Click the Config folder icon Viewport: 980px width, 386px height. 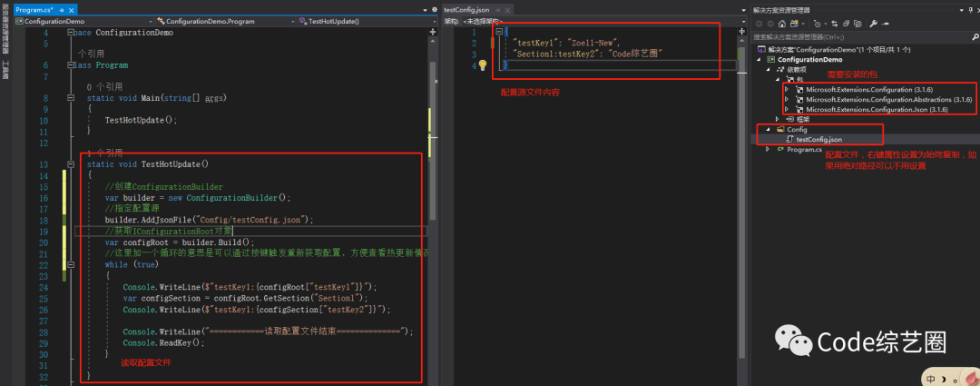coord(780,130)
